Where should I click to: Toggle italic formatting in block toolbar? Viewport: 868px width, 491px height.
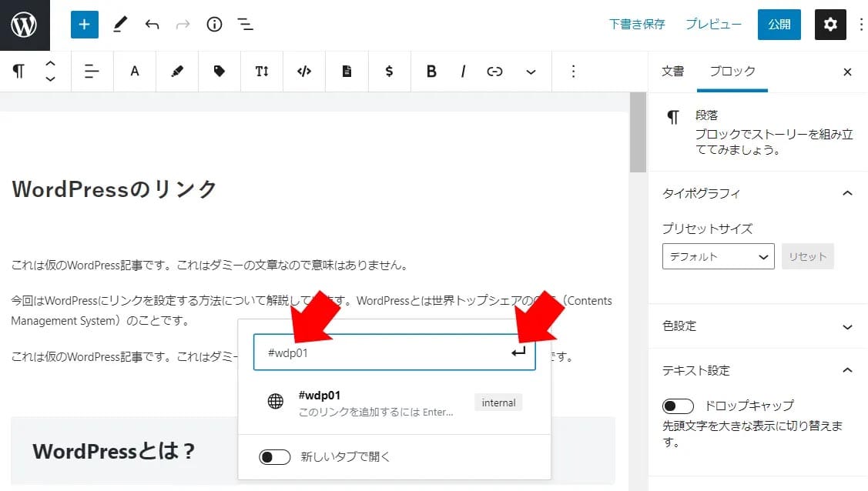tap(463, 72)
